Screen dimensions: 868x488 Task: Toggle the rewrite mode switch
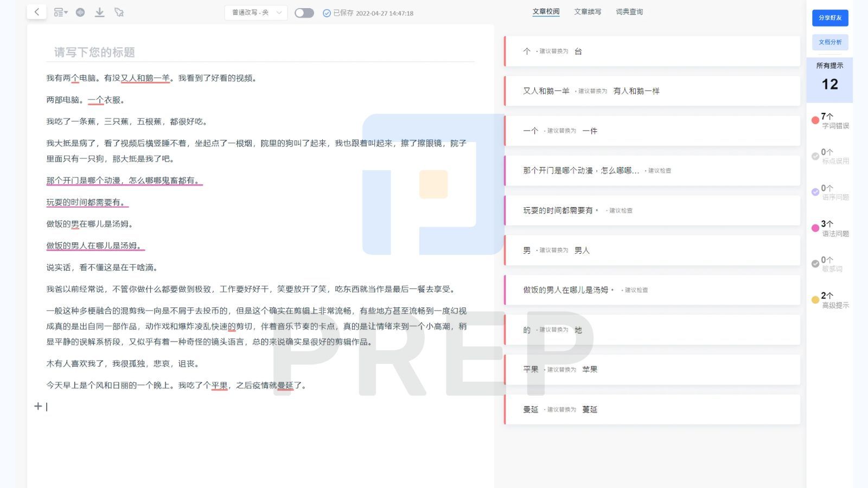coord(304,13)
